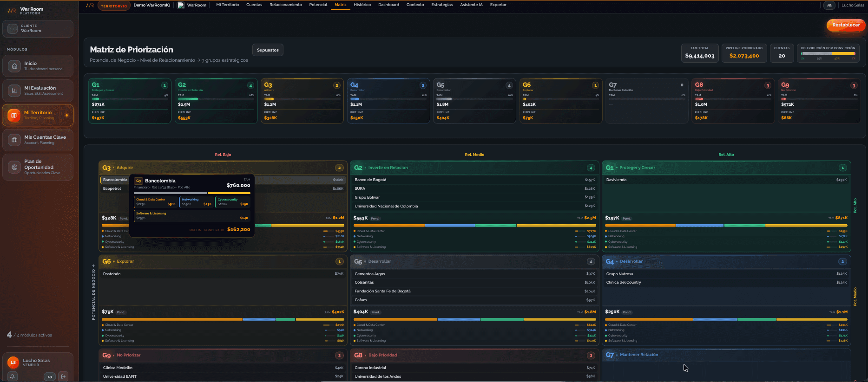
Task: Click the Restablecer button
Action: pos(846,25)
